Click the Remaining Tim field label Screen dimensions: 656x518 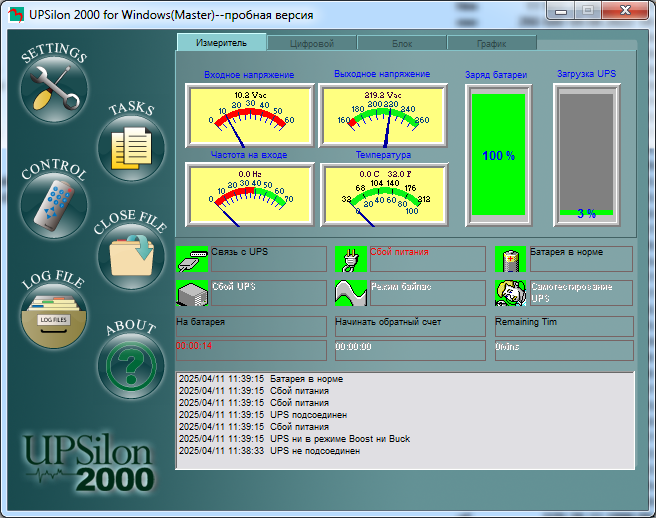click(x=564, y=326)
